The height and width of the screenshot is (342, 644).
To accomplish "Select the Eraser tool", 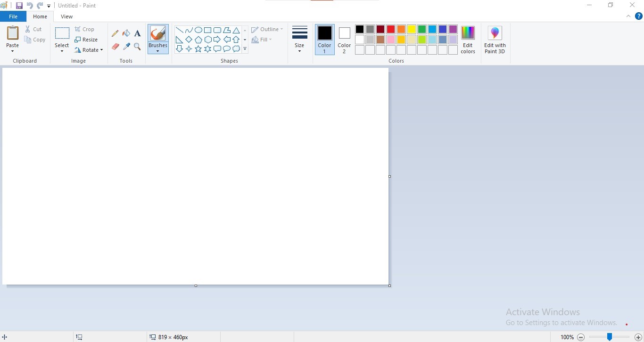I will pyautogui.click(x=115, y=47).
